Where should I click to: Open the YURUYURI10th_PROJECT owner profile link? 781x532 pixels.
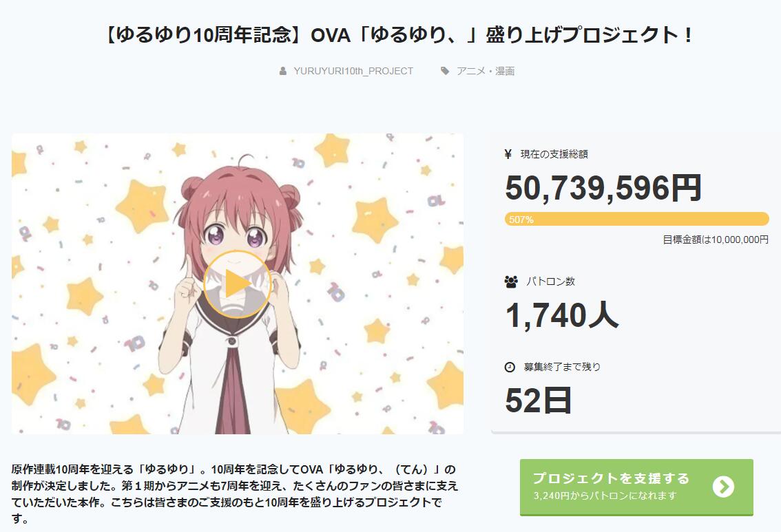[353, 71]
